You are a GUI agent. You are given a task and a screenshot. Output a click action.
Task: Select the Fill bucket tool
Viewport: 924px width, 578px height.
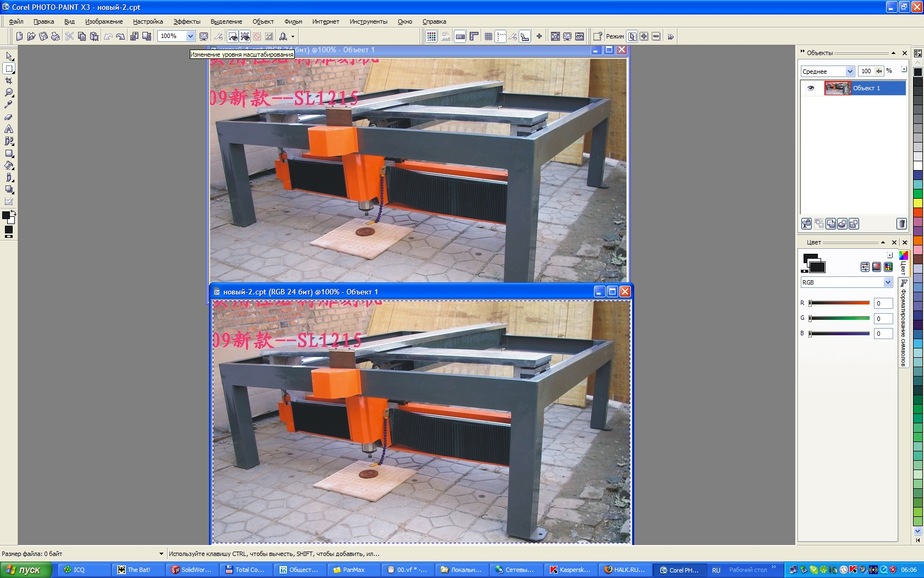(x=9, y=165)
